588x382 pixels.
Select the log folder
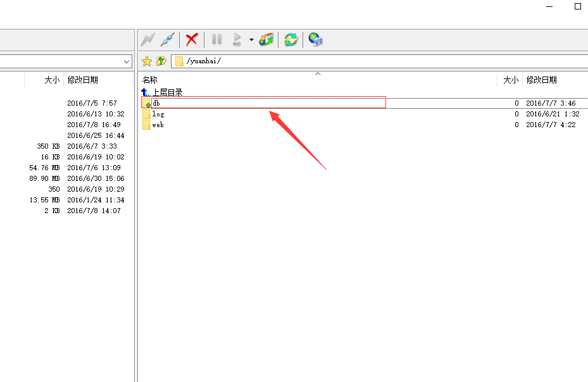click(x=158, y=114)
